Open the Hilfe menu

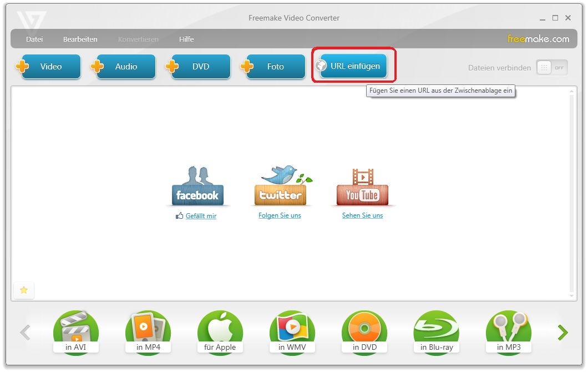186,39
